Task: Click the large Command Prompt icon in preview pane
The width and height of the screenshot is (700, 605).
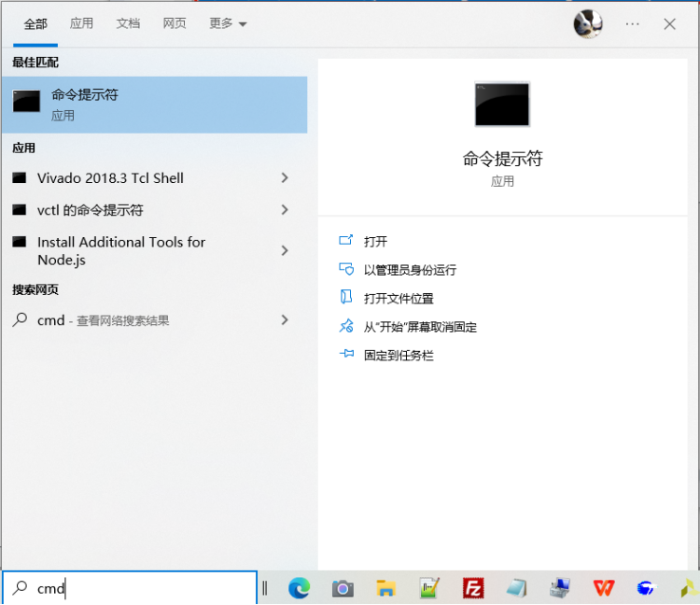Action: click(502, 105)
